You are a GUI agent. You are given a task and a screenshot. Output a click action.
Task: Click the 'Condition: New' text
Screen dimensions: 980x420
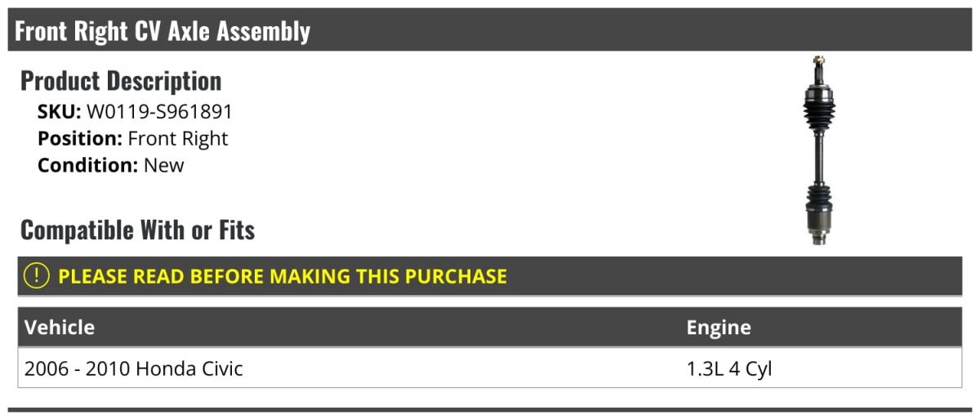(x=111, y=165)
